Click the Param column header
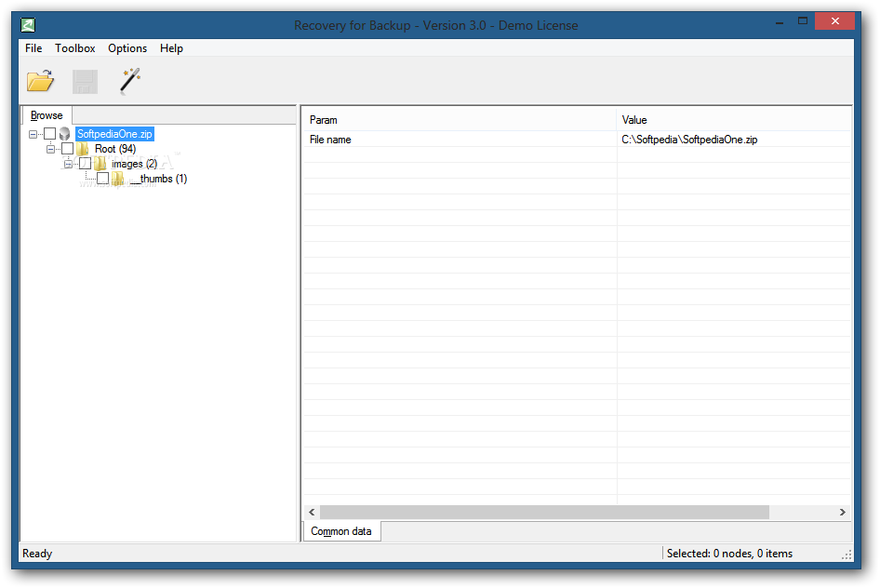Viewport: 880px width, 588px height. tap(460, 119)
